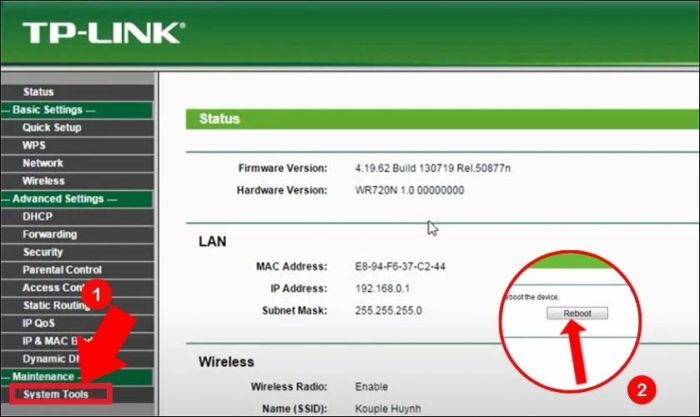Click subnet mask 255.255.255.0 value
This screenshot has height=417, width=700.
pos(388,311)
